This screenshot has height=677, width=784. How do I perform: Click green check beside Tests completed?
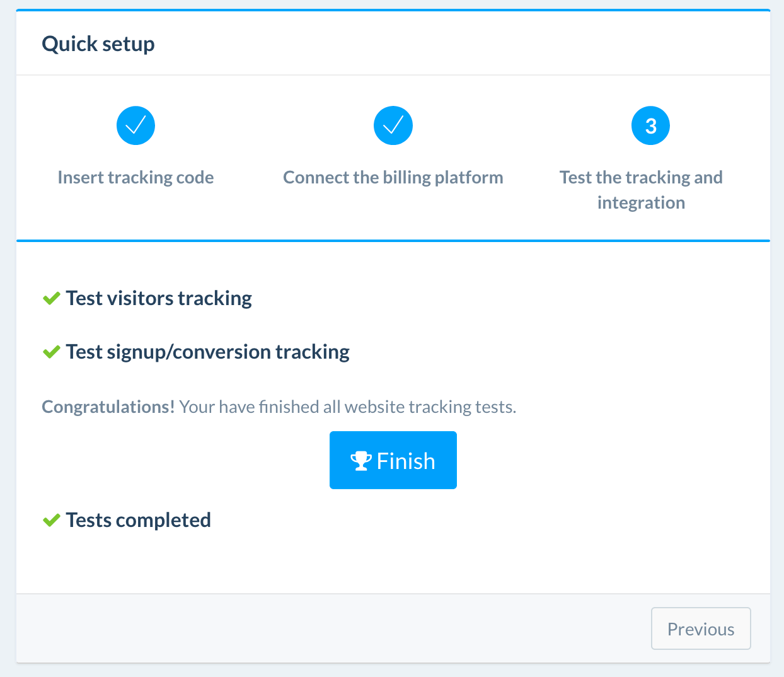(x=51, y=520)
